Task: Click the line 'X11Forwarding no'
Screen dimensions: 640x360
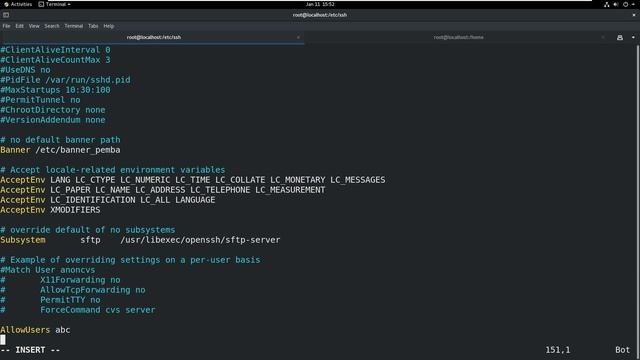Action: click(80, 280)
